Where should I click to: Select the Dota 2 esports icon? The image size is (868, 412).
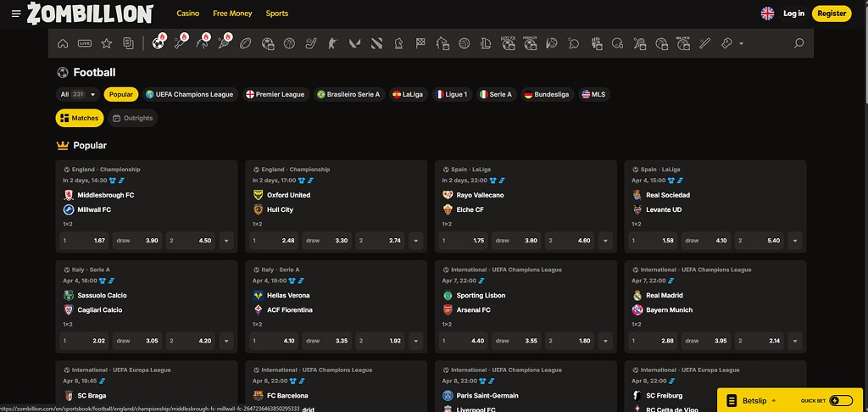click(376, 43)
